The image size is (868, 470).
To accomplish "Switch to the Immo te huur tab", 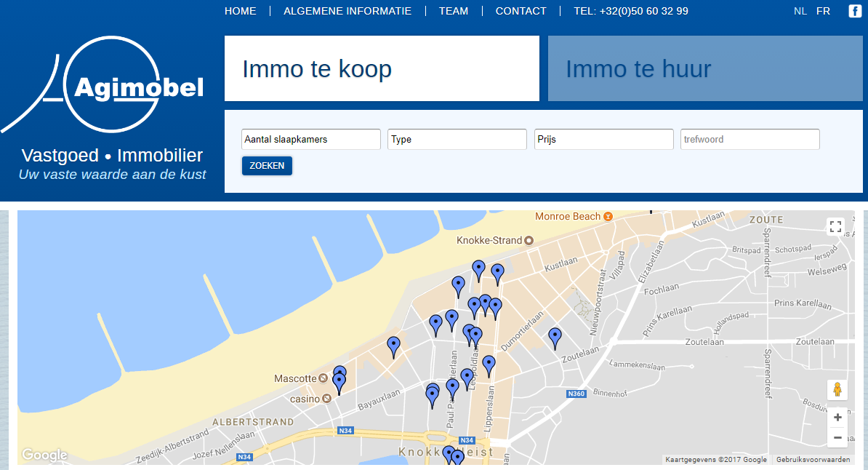I will (705, 69).
